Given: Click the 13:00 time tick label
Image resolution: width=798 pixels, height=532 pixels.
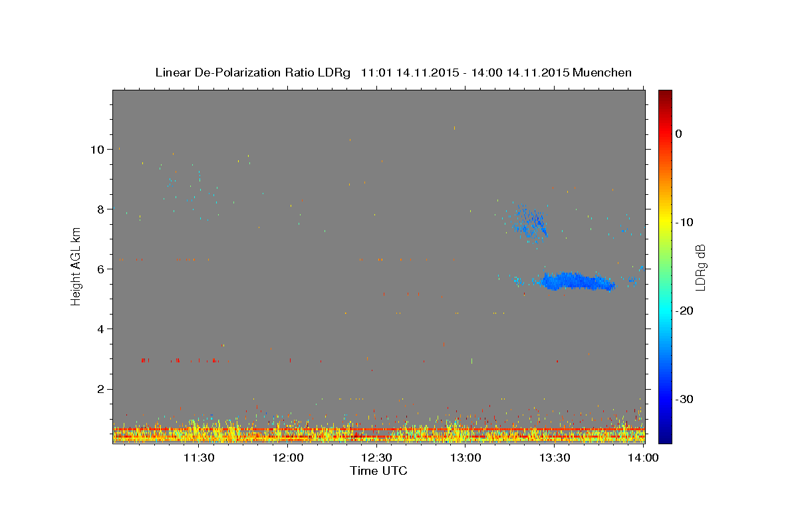Looking at the screenshot, I should tap(465, 458).
